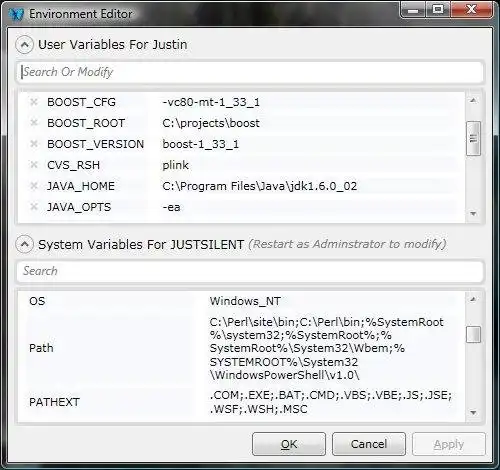
Task: Click the system variables Search field
Action: click(250, 271)
